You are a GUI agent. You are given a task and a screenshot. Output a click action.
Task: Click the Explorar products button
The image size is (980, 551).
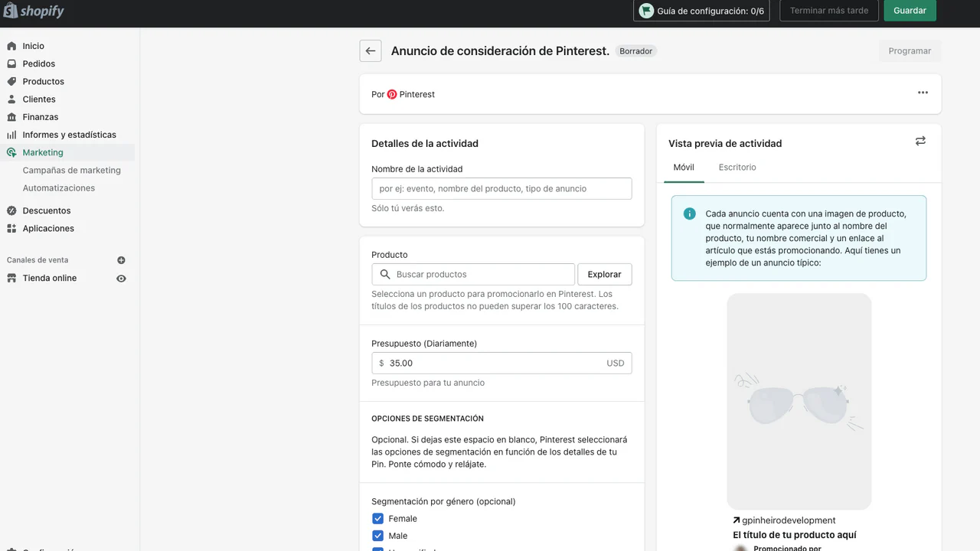pyautogui.click(x=605, y=274)
